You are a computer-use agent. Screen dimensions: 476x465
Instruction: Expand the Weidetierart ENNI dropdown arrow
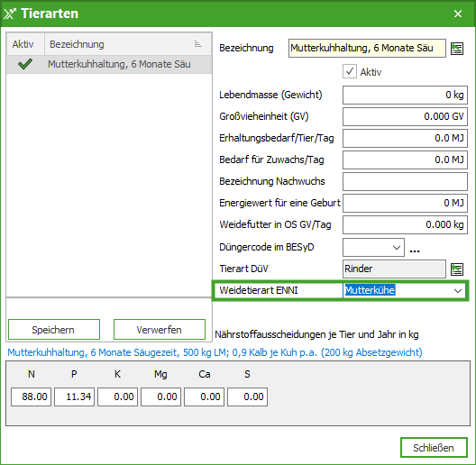click(457, 291)
